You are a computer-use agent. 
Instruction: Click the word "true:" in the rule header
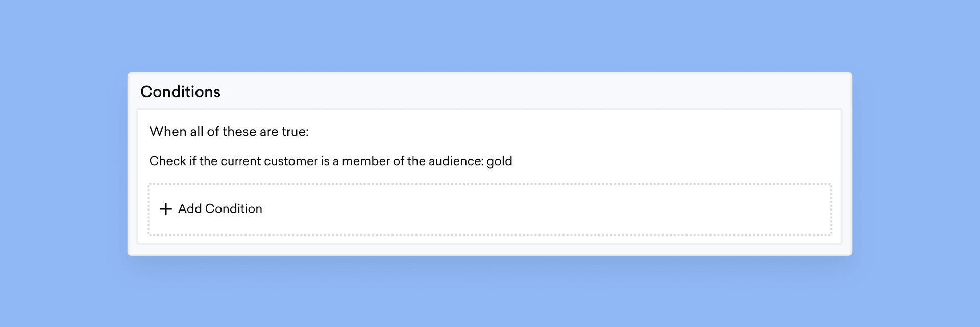[x=295, y=132]
